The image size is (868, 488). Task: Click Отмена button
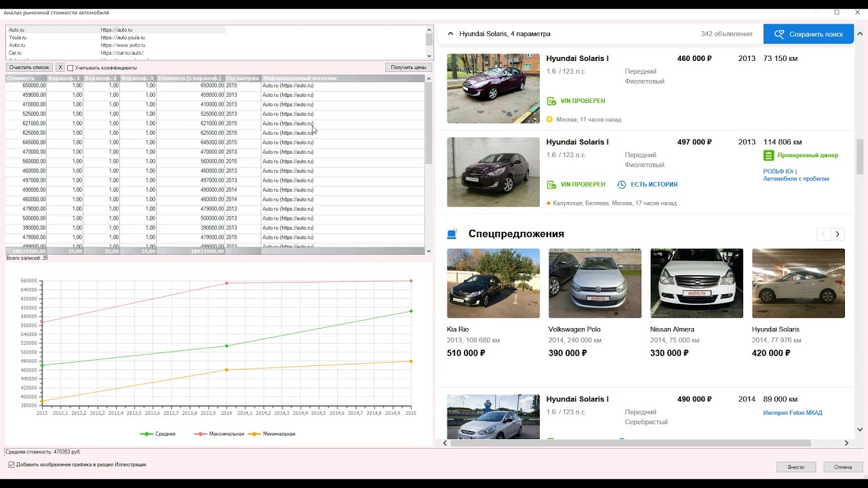point(843,467)
